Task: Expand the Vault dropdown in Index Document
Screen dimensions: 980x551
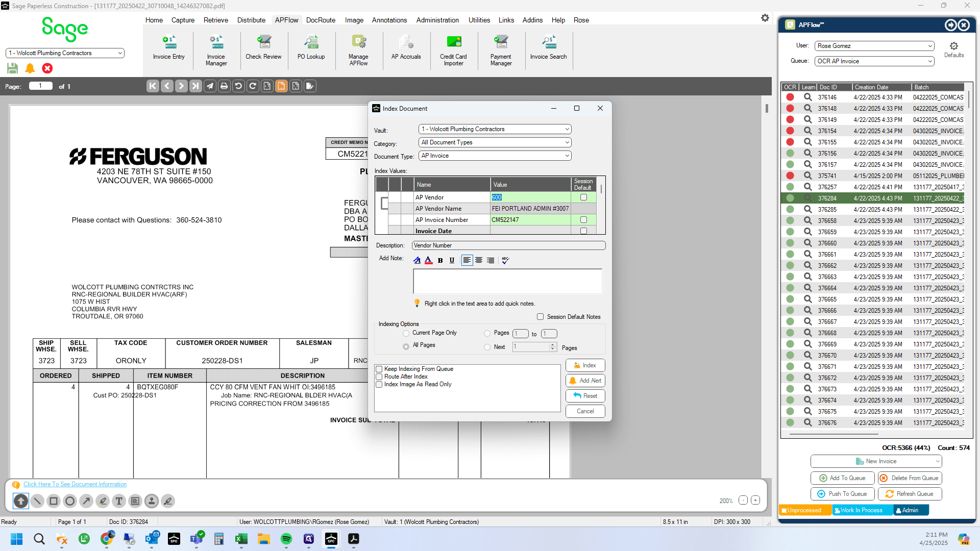Action: coord(567,129)
